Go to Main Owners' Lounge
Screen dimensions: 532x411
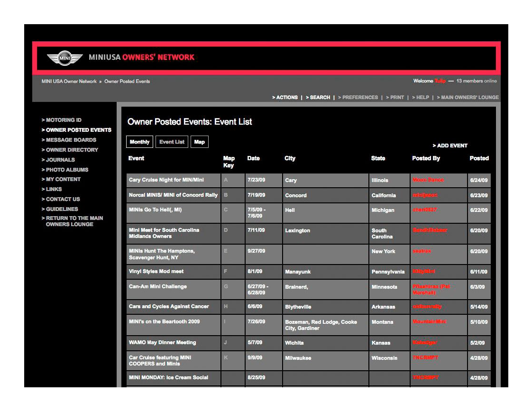468,97
